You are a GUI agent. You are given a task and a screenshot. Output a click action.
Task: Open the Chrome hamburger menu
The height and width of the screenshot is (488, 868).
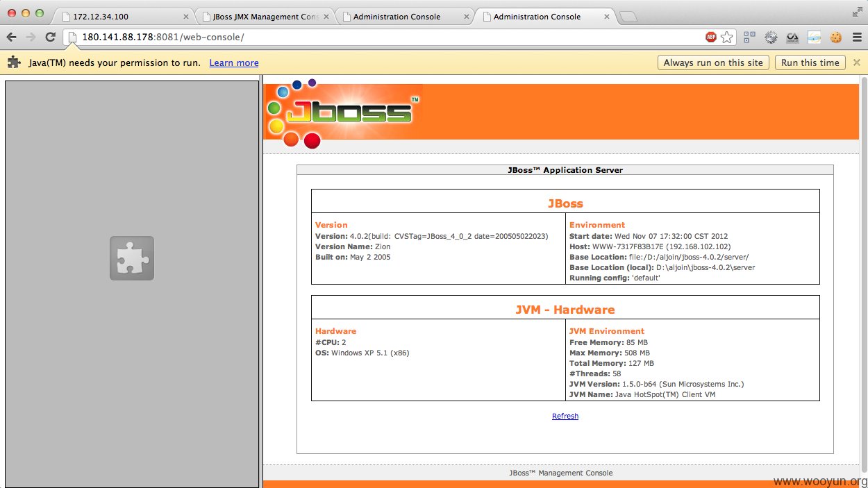click(856, 37)
